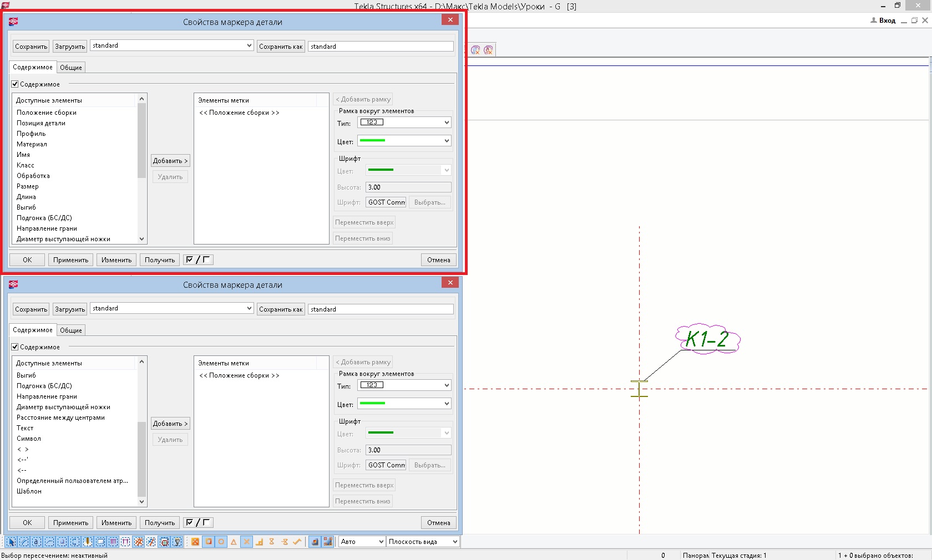Viewport: 932px width, 560px height.
Task: Uncheck Содержимое checkbox in the lower dialog
Action: pyautogui.click(x=15, y=347)
